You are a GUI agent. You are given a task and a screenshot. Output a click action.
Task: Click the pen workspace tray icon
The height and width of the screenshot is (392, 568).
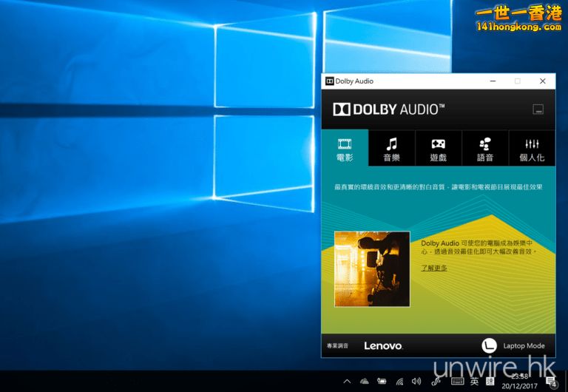tap(436, 381)
